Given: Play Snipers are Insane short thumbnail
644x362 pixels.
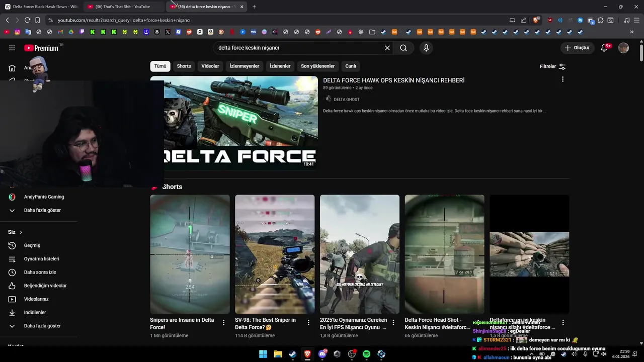Looking at the screenshot, I should [190, 254].
